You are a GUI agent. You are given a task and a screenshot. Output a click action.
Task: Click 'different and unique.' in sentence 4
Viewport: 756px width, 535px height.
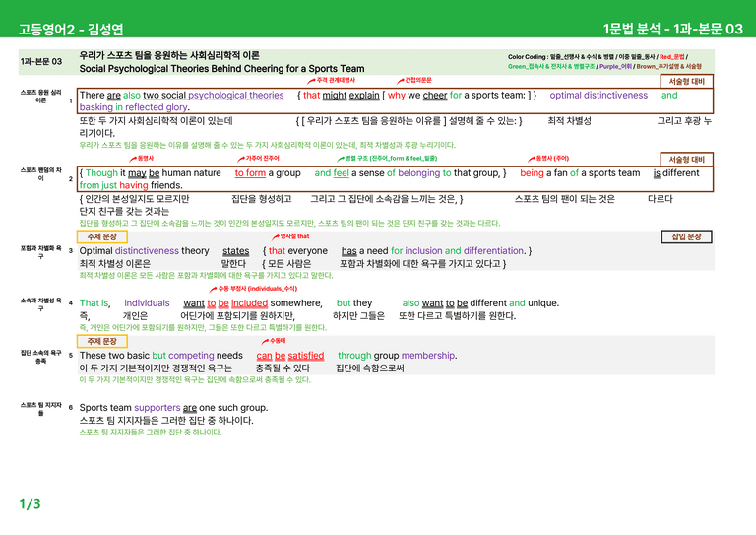point(515,303)
